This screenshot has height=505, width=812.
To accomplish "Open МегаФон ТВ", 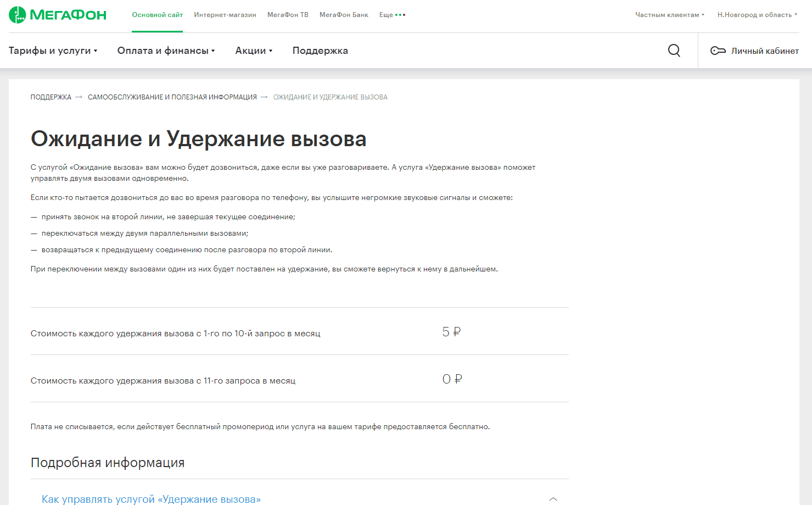I will point(288,15).
